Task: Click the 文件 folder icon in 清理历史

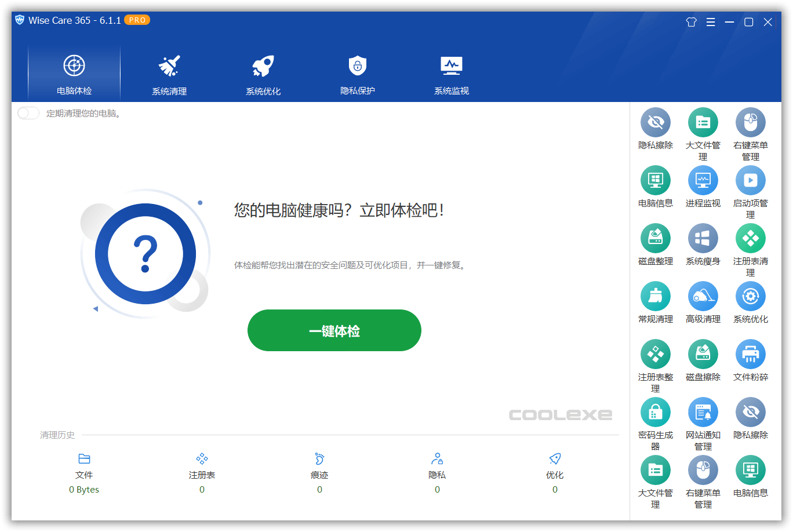Action: [x=84, y=459]
